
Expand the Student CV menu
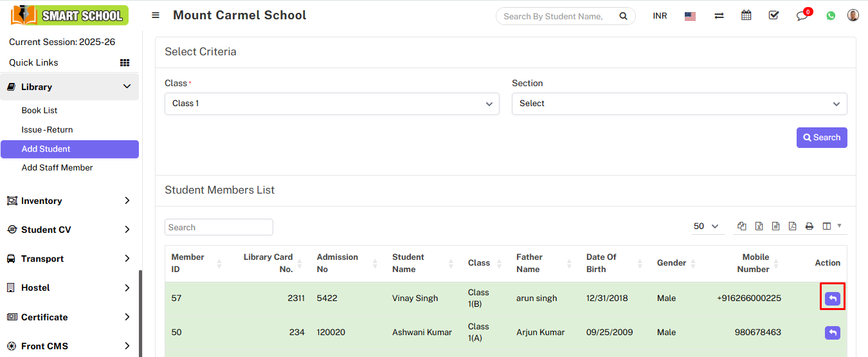click(x=69, y=230)
